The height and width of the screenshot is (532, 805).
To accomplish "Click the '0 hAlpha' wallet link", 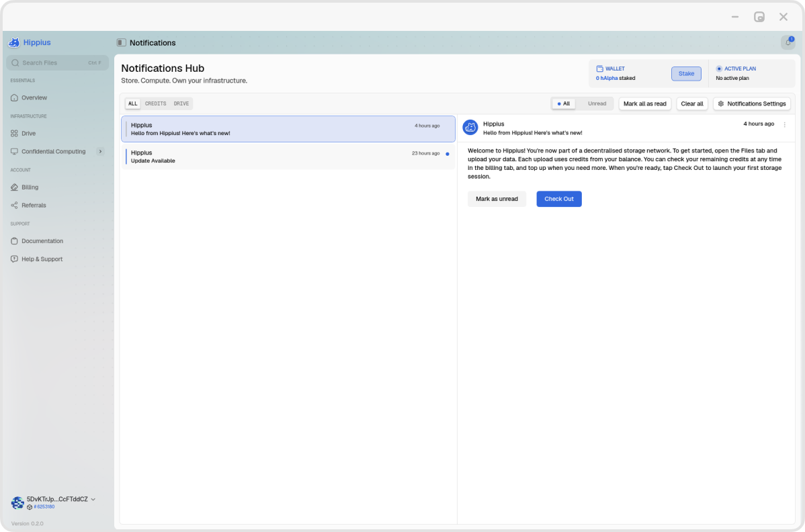I will click(x=607, y=79).
